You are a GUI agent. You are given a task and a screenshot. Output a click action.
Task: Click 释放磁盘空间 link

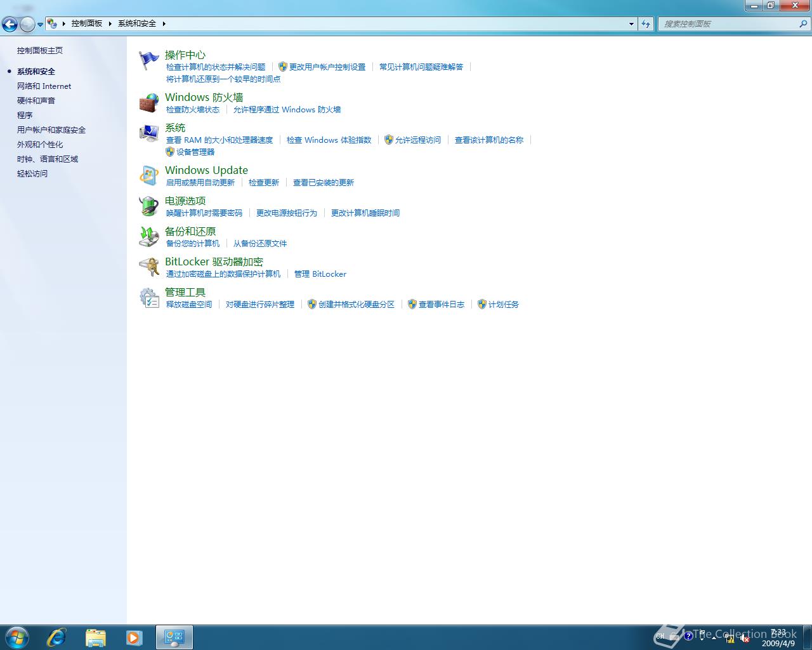189,304
